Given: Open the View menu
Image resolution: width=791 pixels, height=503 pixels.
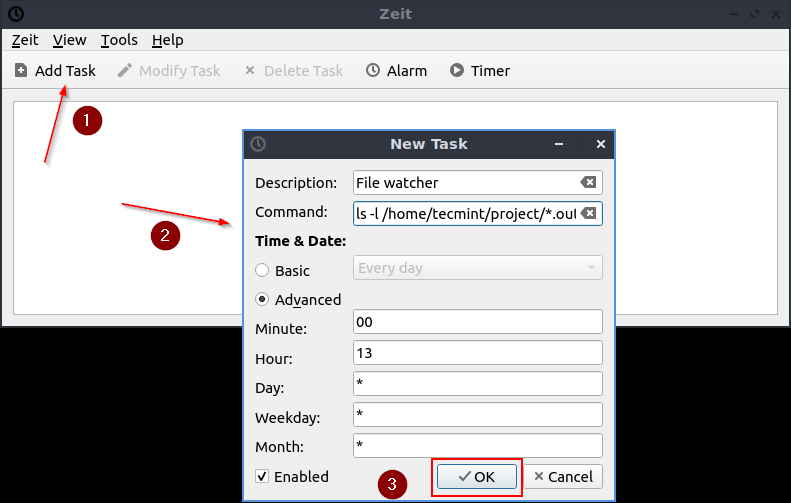Looking at the screenshot, I should pos(70,40).
